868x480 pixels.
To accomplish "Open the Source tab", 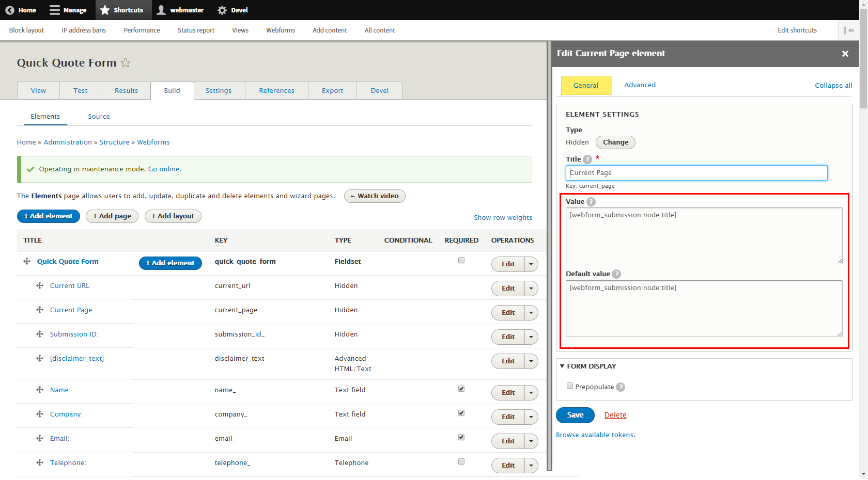I will coord(99,116).
